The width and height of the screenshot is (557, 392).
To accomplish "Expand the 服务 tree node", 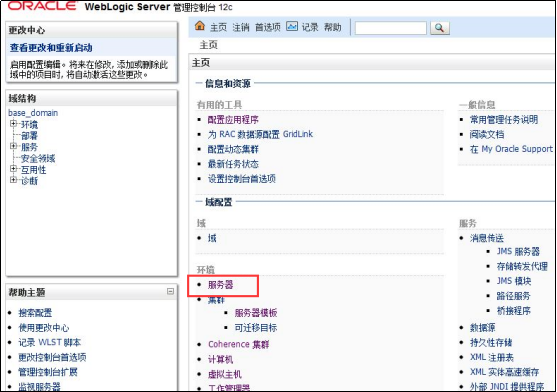I will (13, 146).
